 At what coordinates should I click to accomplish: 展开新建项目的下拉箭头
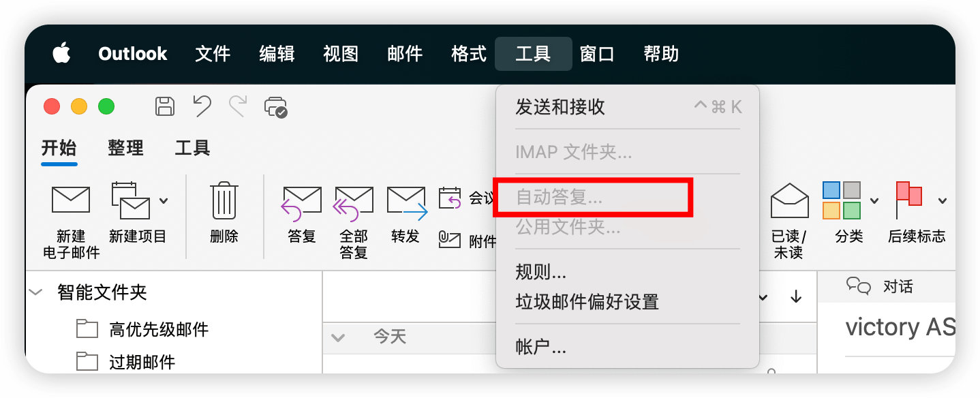coord(162,199)
